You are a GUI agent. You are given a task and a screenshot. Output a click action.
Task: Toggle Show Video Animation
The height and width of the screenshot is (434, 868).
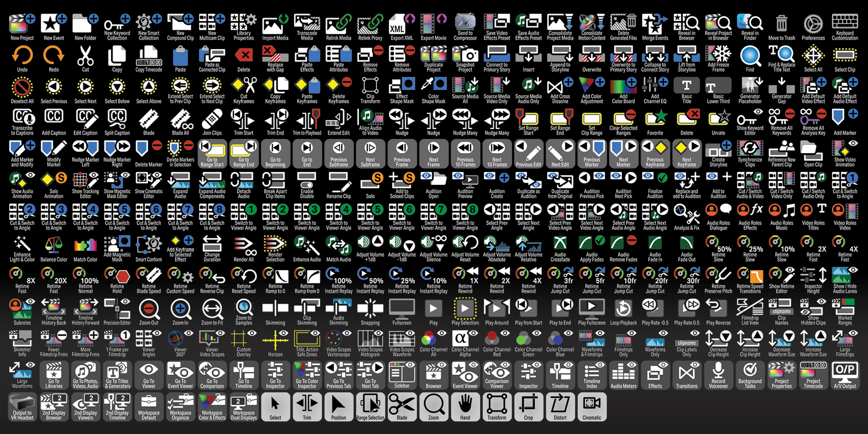tap(845, 154)
